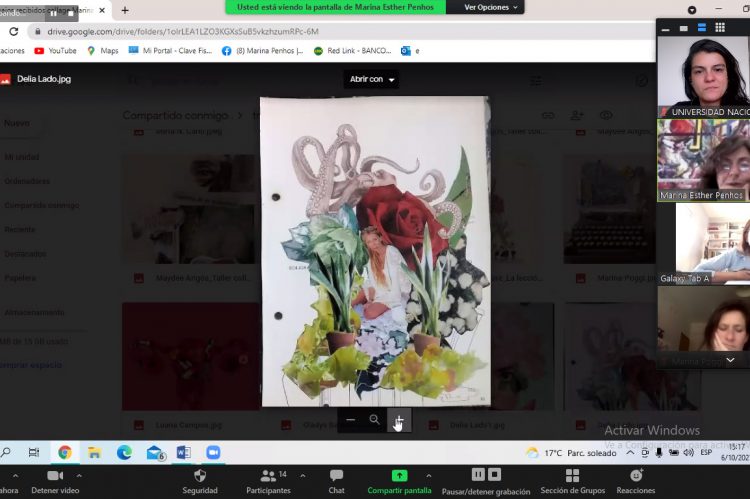Click the green Compartir pantalla icon
The image size is (750, 499).
(399, 476)
